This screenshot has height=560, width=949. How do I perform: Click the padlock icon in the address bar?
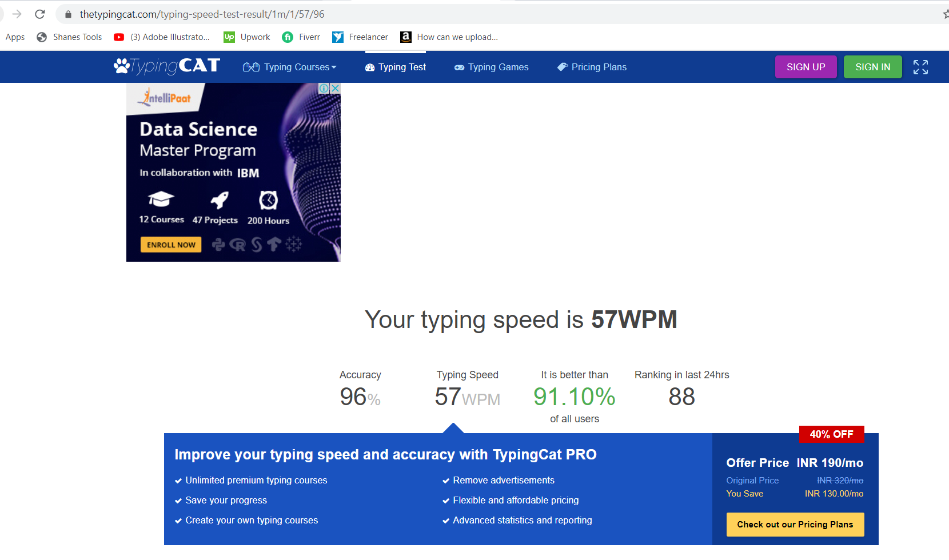(67, 14)
